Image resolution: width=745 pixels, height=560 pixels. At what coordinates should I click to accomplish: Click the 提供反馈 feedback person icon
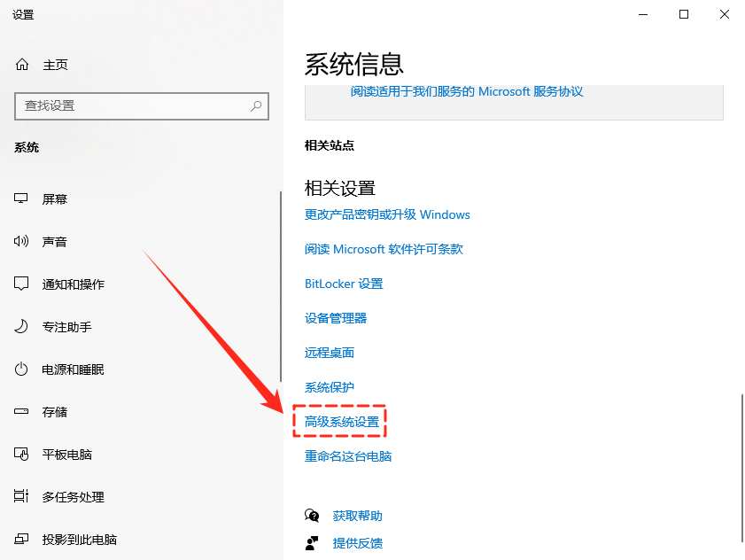312,543
